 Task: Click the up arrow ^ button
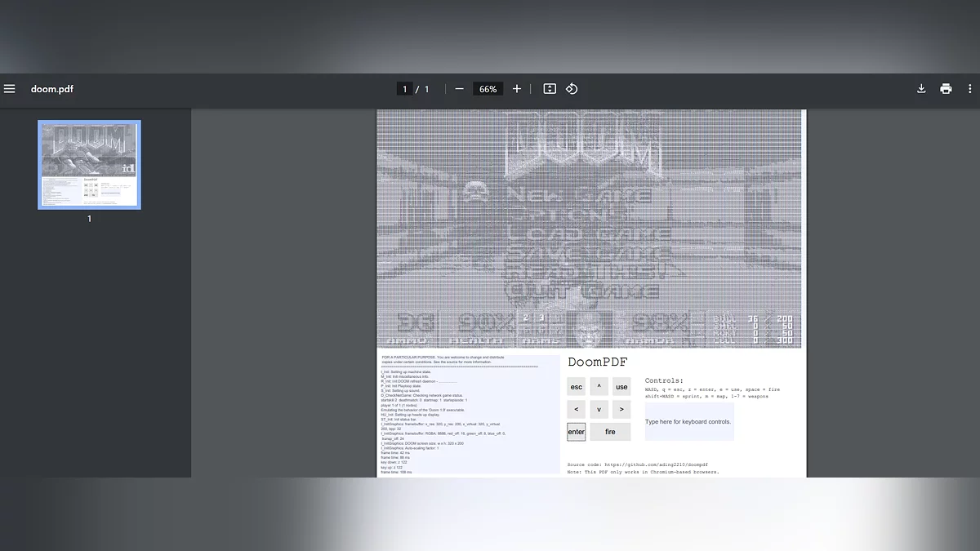pos(599,387)
